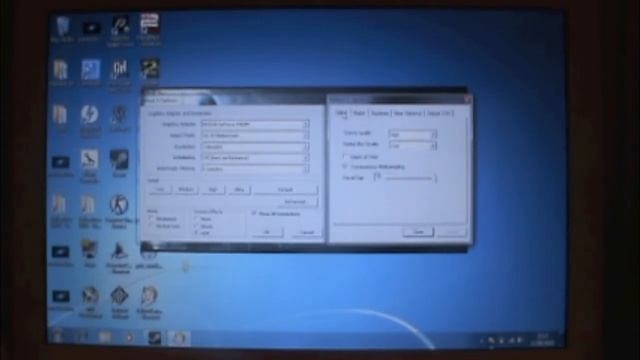Apply the Ultra detail preset

tap(239, 190)
